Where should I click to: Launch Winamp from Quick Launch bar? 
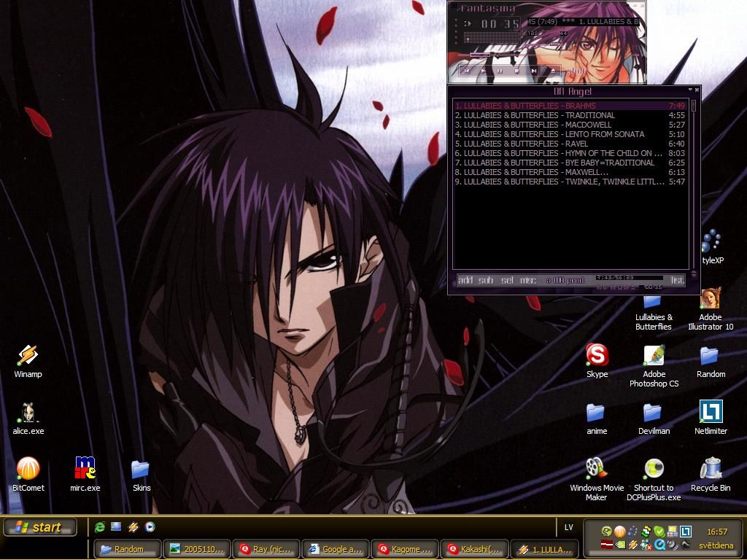133,526
